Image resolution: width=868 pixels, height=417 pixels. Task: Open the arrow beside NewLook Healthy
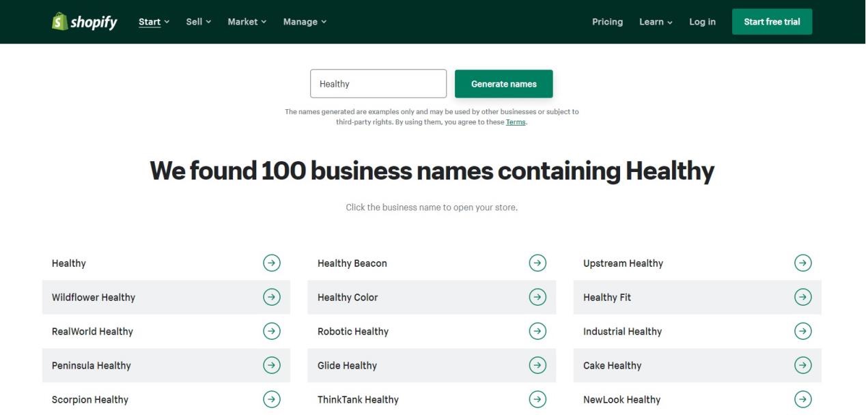coord(802,399)
